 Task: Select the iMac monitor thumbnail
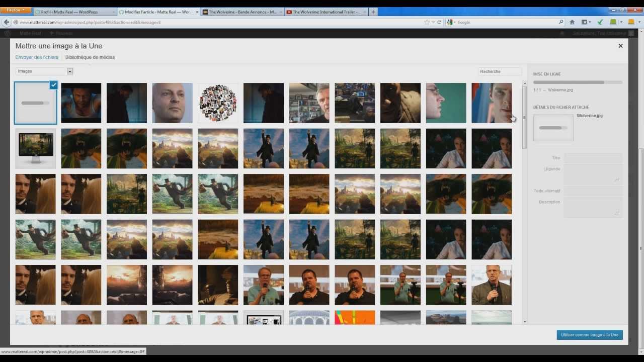[x=36, y=148]
